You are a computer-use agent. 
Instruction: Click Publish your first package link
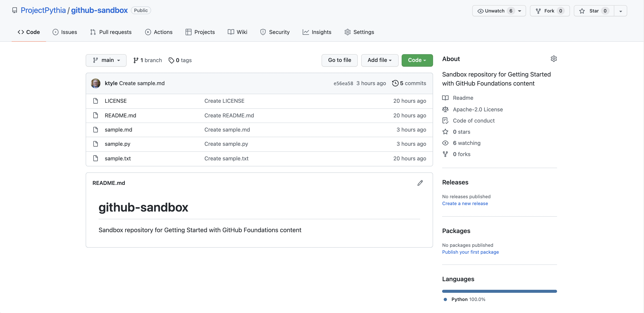coord(471,252)
